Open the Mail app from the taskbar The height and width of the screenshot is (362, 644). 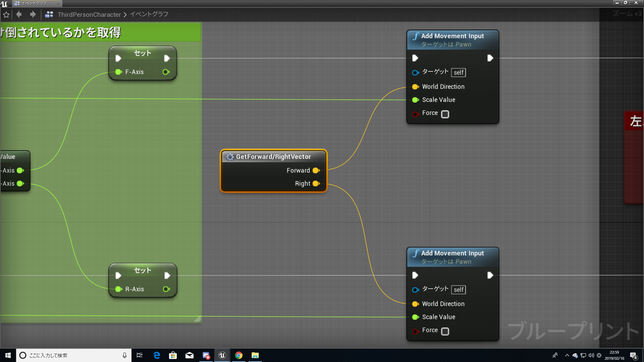click(x=189, y=356)
